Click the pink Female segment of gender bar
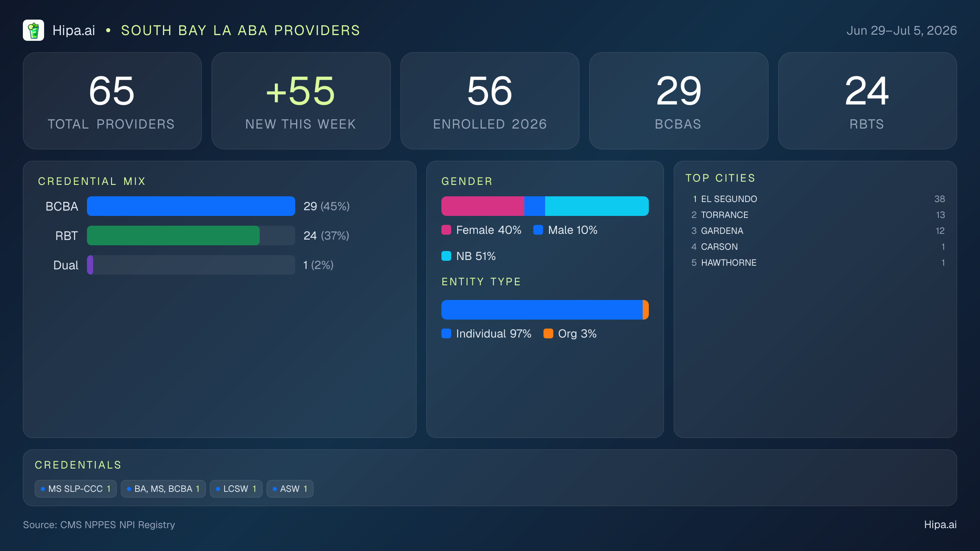 coord(483,206)
